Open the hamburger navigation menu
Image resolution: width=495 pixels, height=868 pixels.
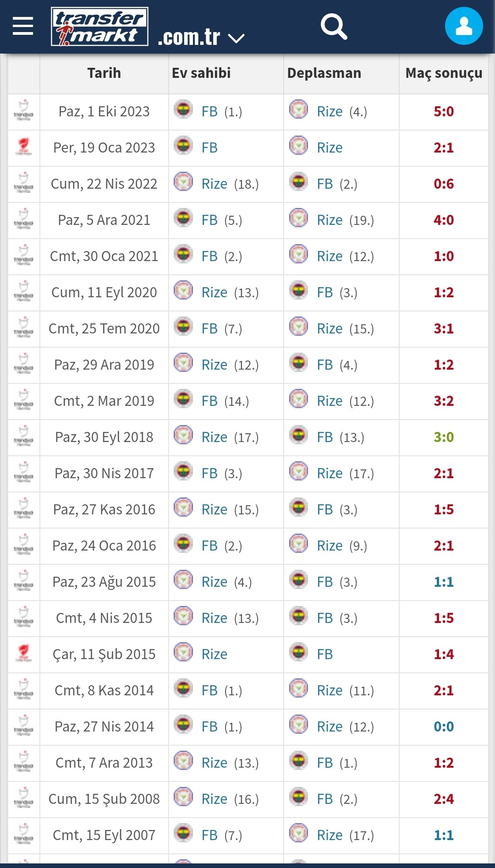(23, 26)
